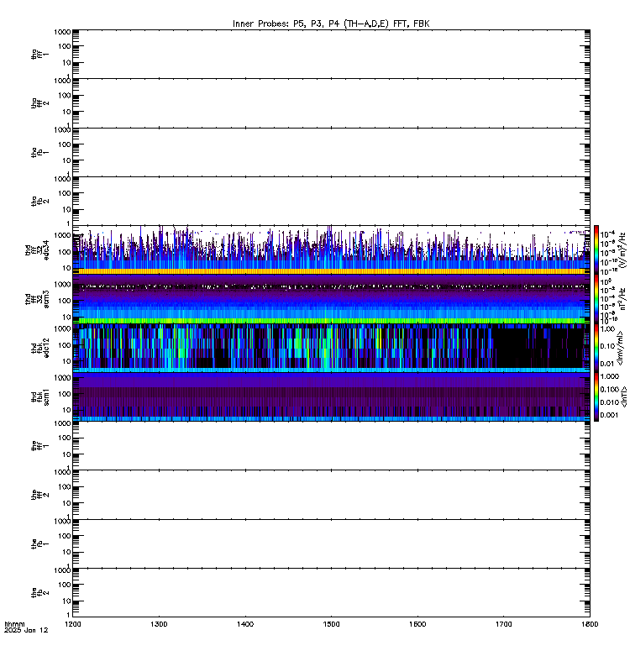
Task: Select the 'tha fb 2' panel label
Action: pos(39,201)
